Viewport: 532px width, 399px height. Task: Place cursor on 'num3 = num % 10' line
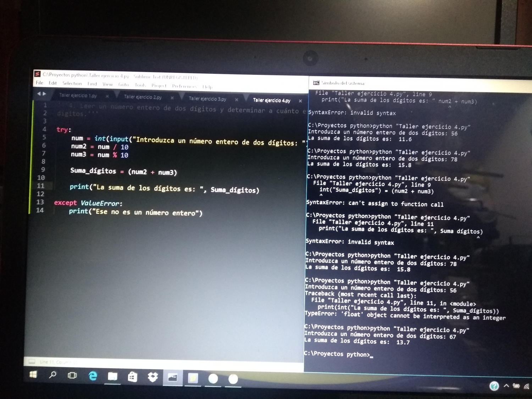point(99,155)
